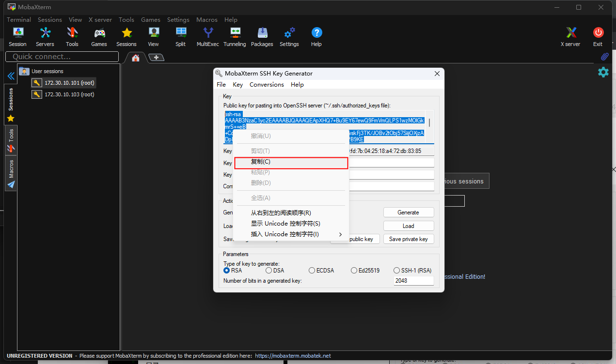This screenshot has width=616, height=364.
Task: Click the 'Type of key to generate:' label
Action: coord(251,263)
